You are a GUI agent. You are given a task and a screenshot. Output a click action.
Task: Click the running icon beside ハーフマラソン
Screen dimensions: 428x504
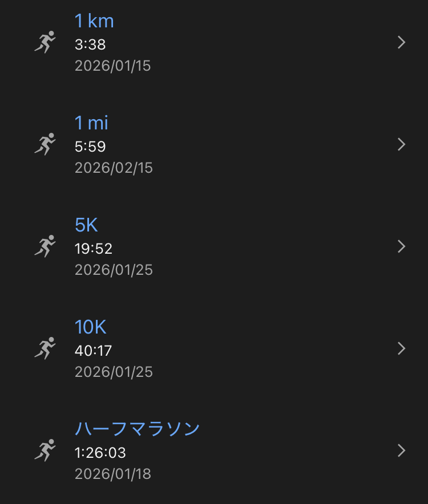(45, 450)
